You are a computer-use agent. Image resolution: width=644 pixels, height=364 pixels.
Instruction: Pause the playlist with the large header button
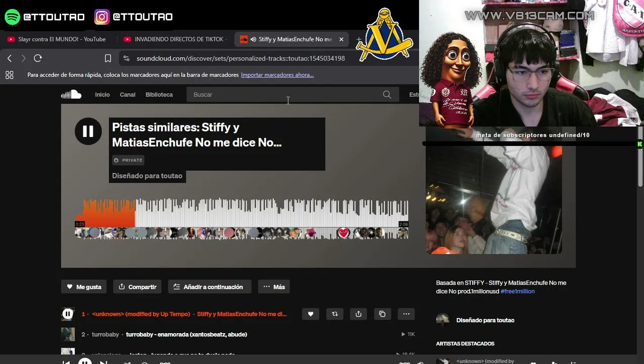point(88,131)
